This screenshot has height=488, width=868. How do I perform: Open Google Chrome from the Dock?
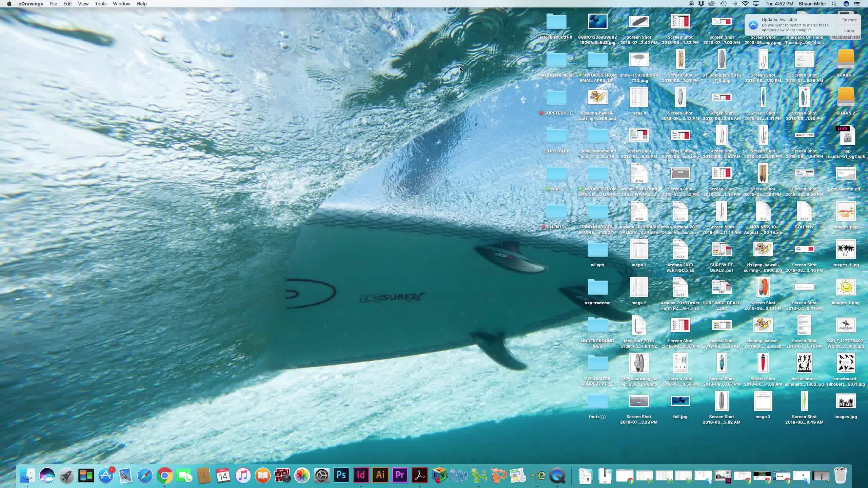[164, 475]
